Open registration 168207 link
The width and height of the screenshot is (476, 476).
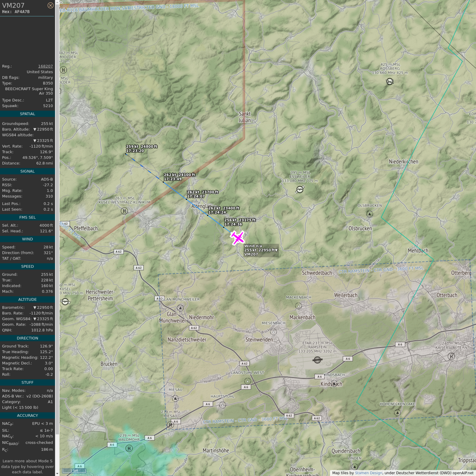pyautogui.click(x=45, y=66)
